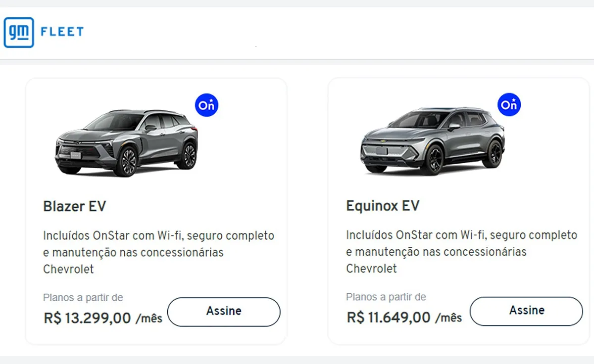Viewport: 594px width, 364px height.
Task: Click the OnStar badge on Blazer EV card
Action: coord(206,105)
